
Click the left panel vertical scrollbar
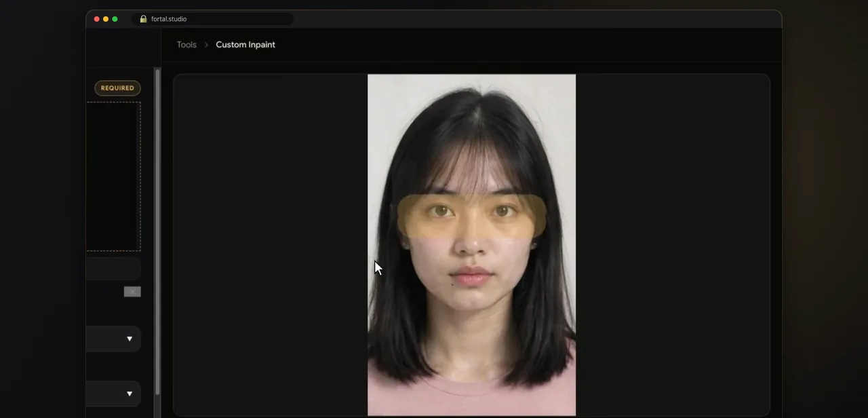(x=158, y=231)
